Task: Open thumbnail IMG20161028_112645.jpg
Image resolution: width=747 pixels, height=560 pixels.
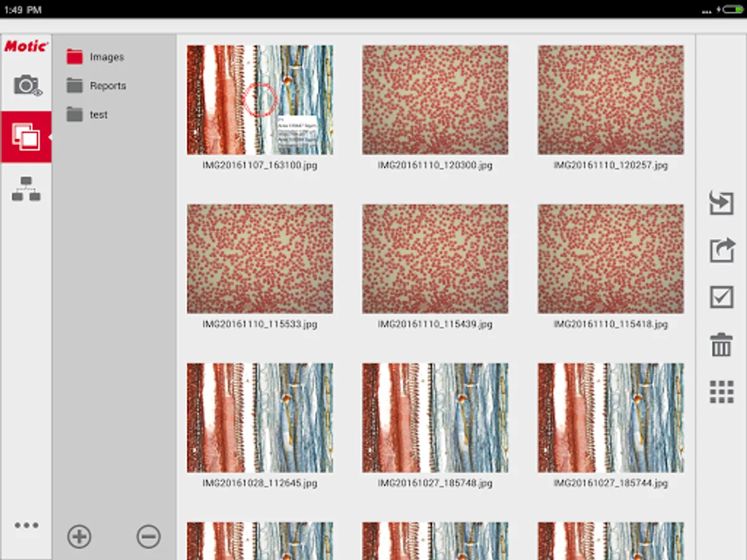Action: [x=260, y=418]
